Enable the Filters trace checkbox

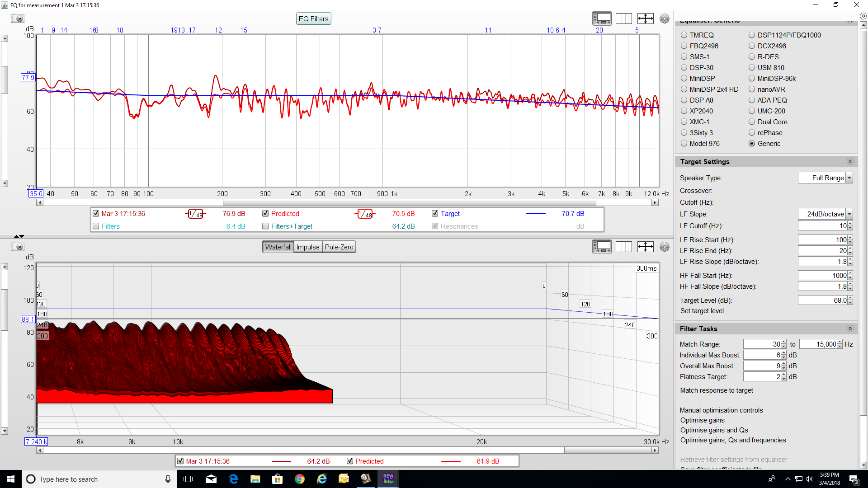(96, 226)
